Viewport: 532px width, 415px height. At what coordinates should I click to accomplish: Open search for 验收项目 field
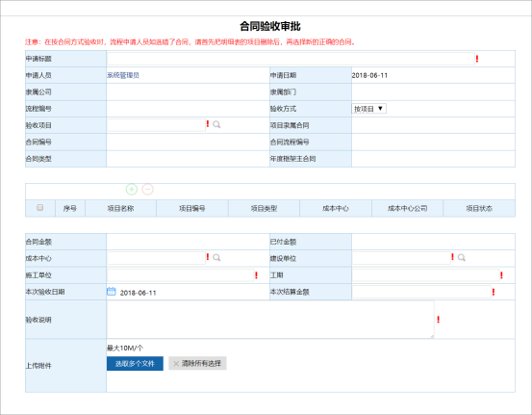click(x=216, y=124)
